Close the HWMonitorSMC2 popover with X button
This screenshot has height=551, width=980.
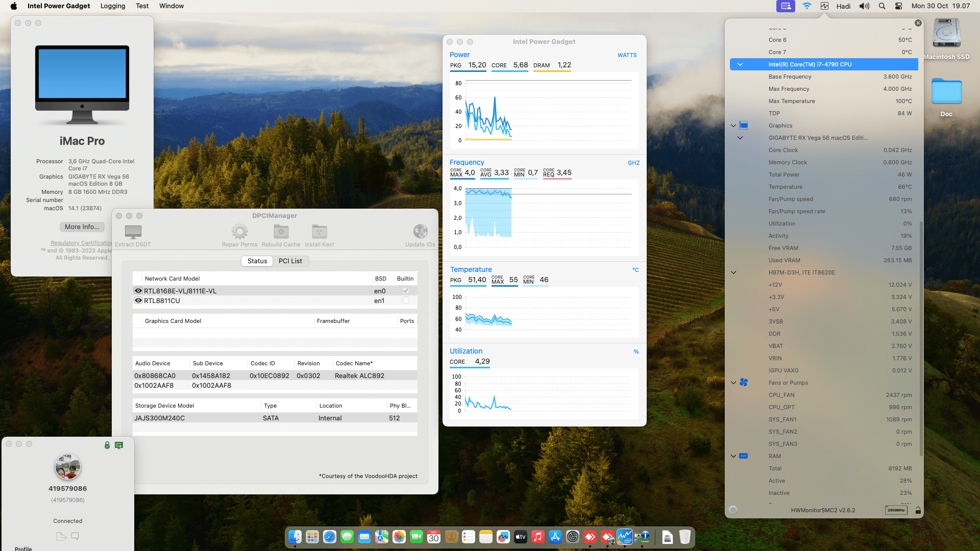tap(918, 23)
